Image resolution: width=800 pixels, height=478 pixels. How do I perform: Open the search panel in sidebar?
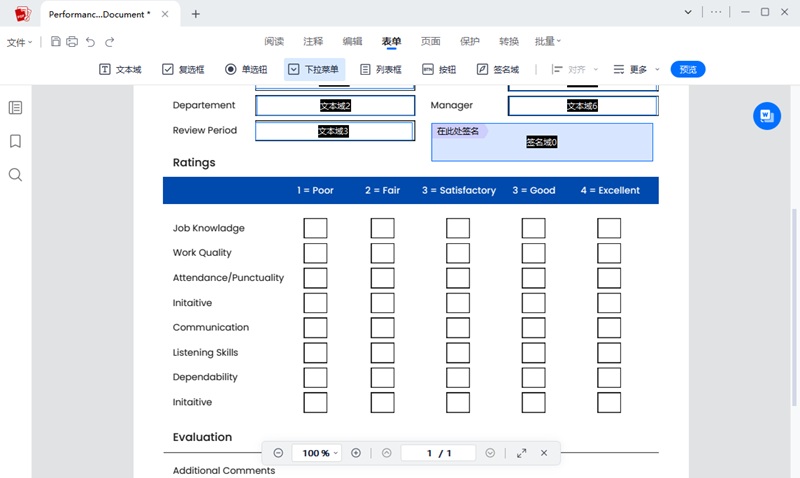pyautogui.click(x=15, y=175)
